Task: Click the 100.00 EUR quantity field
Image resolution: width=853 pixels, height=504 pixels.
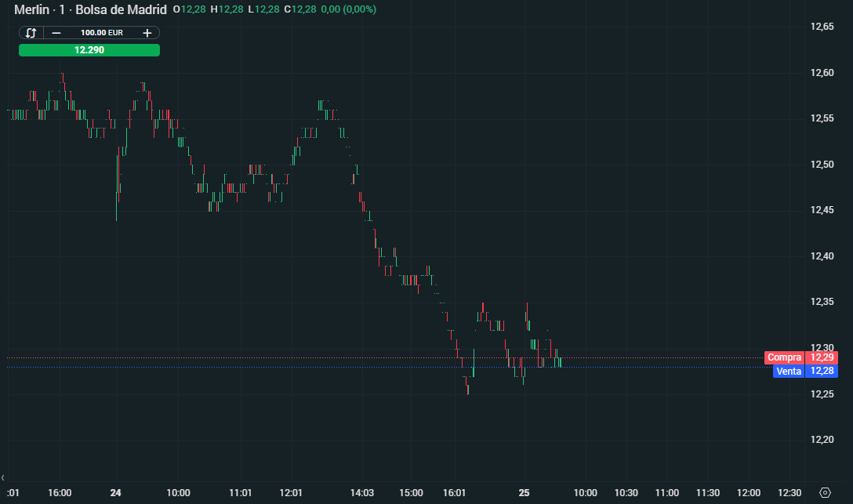Action: click(x=102, y=33)
